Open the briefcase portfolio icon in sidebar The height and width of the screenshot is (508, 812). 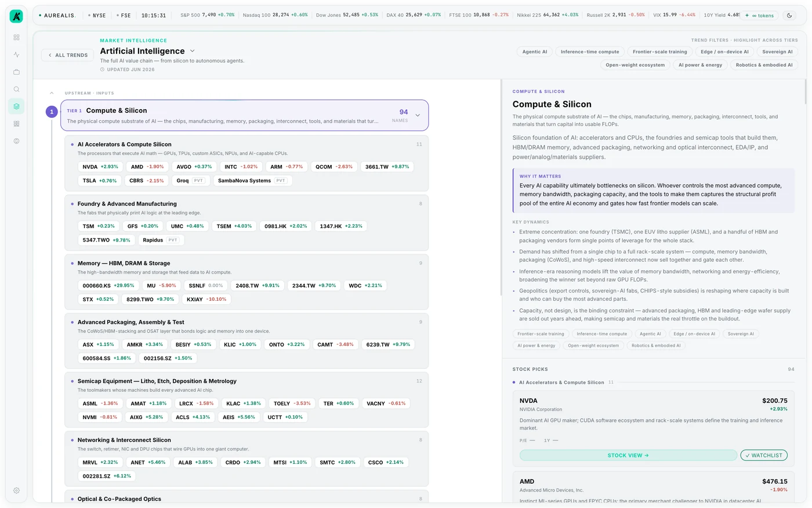point(16,72)
